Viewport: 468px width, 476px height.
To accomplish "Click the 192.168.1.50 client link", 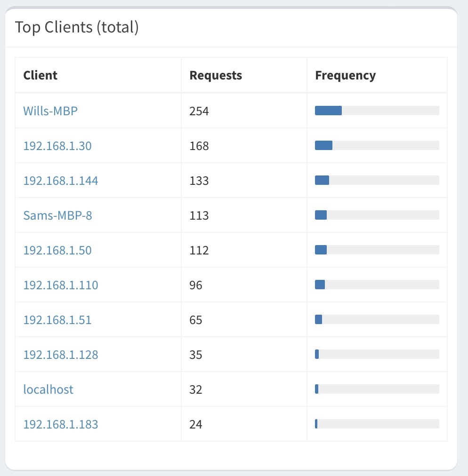I will 57,250.
